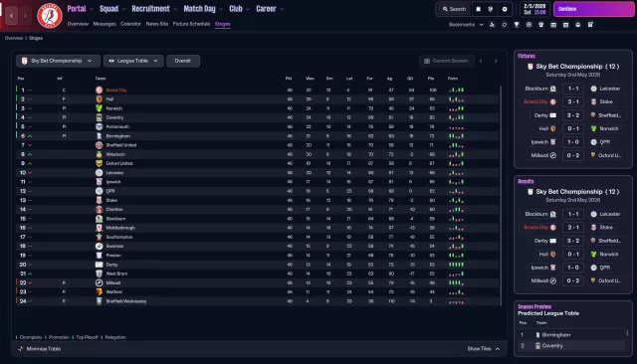This screenshot has width=637, height=364.
Task: Click the notepad bookmark icon with dot
Action: click(x=590, y=24)
